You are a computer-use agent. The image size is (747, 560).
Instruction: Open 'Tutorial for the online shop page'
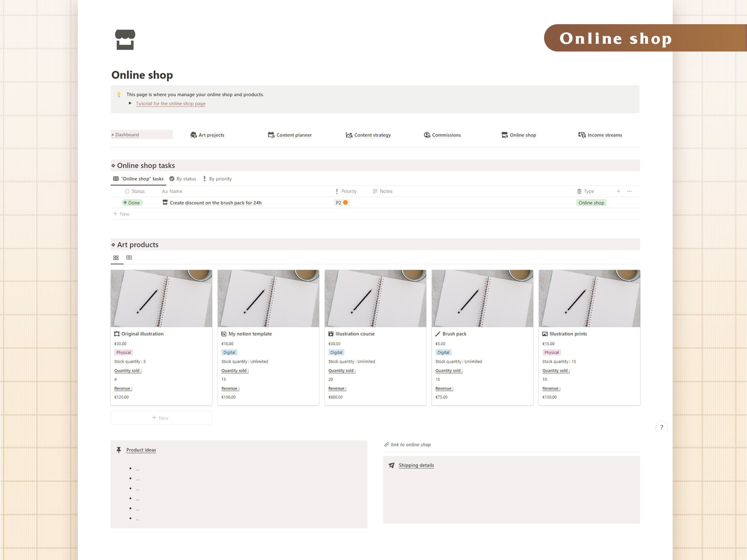(171, 103)
